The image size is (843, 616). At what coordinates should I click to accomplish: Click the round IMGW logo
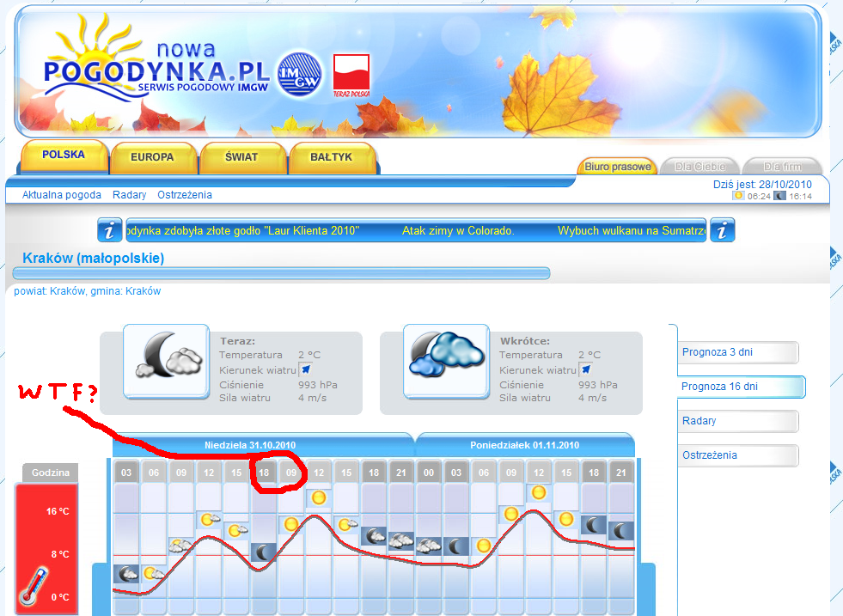[299, 74]
